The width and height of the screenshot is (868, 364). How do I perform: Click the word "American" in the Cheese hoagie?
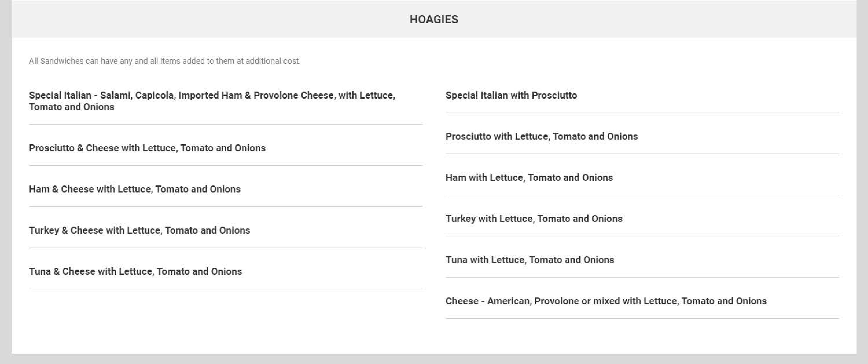pyautogui.click(x=508, y=301)
